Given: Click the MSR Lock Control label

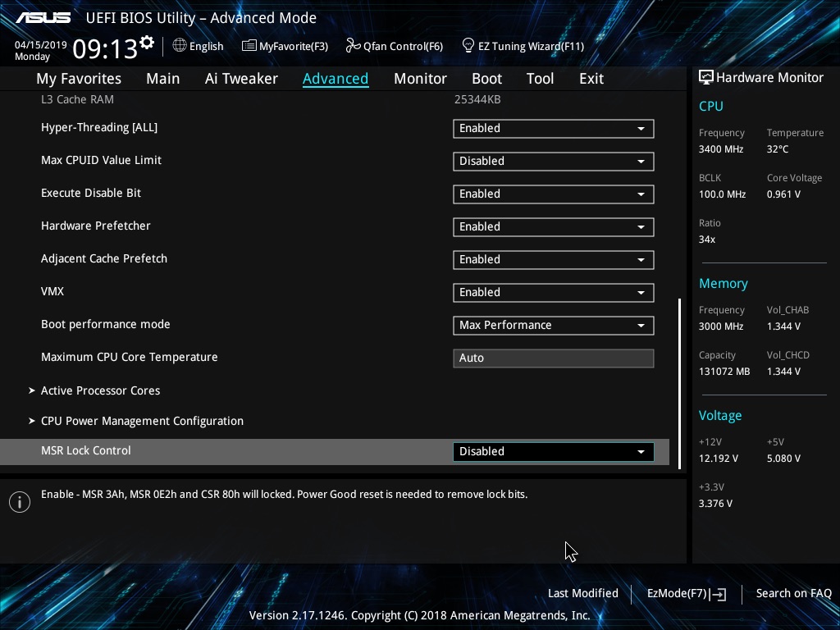Looking at the screenshot, I should pos(85,450).
